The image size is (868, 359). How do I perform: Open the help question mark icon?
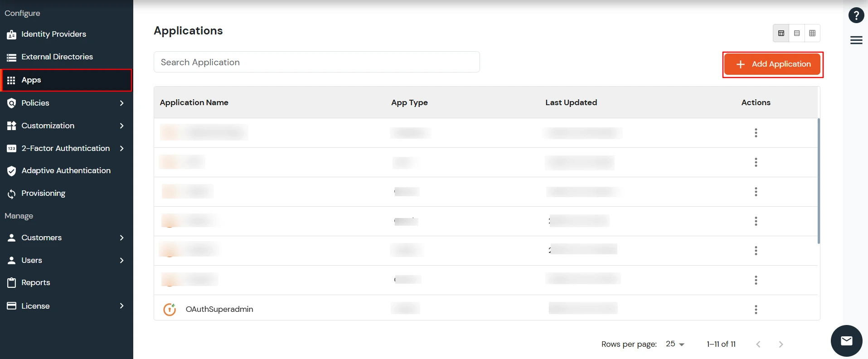click(x=856, y=15)
